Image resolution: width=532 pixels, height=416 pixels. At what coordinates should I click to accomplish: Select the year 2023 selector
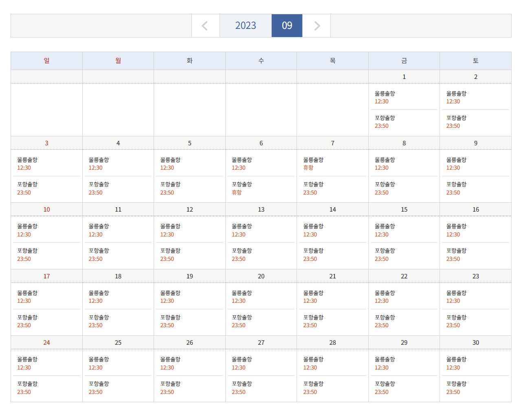pos(246,26)
